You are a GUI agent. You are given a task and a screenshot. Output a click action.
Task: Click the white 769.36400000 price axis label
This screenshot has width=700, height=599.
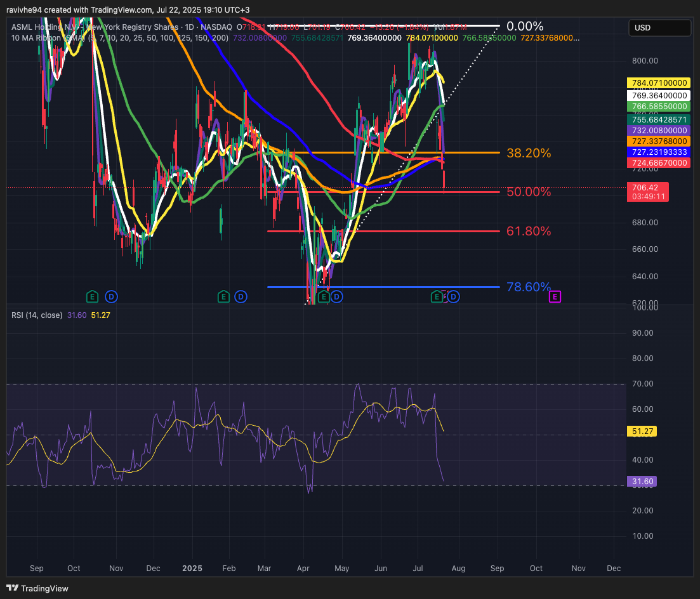coord(659,96)
